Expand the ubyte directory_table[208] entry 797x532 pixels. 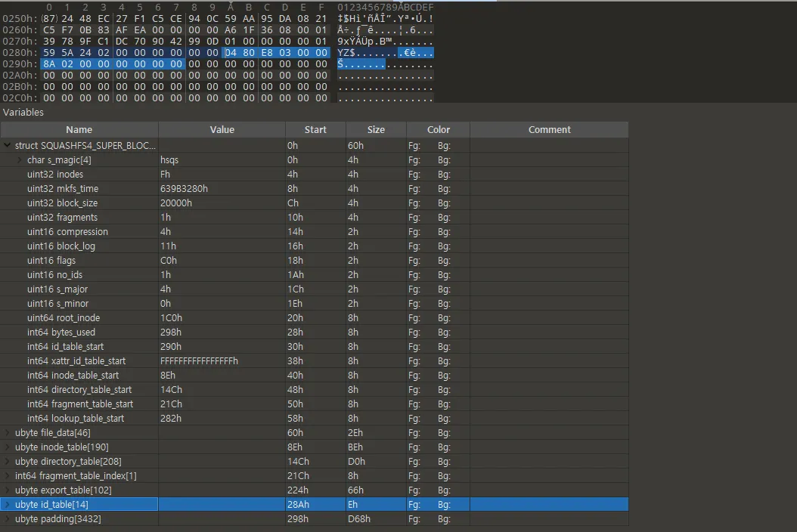(x=8, y=462)
